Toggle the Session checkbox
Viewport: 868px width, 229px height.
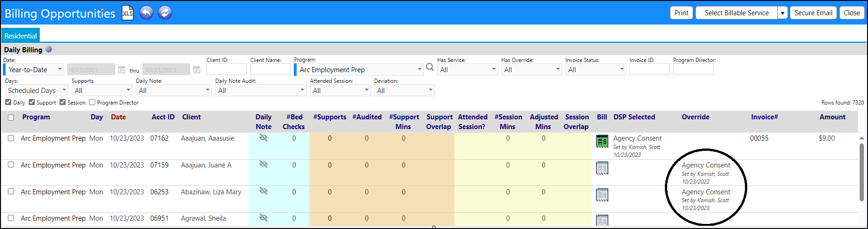(62, 102)
